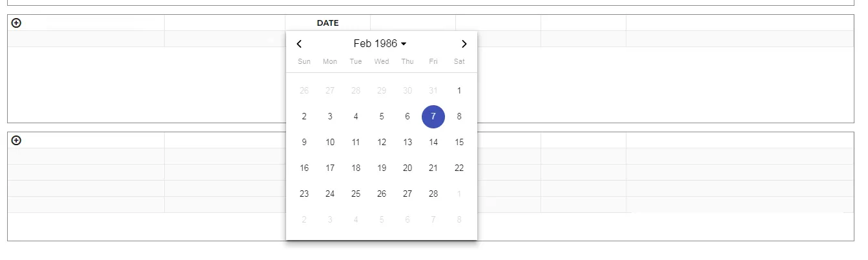This screenshot has height=260, width=868.
Task: Click the first cell in the top table row
Action: (86, 39)
